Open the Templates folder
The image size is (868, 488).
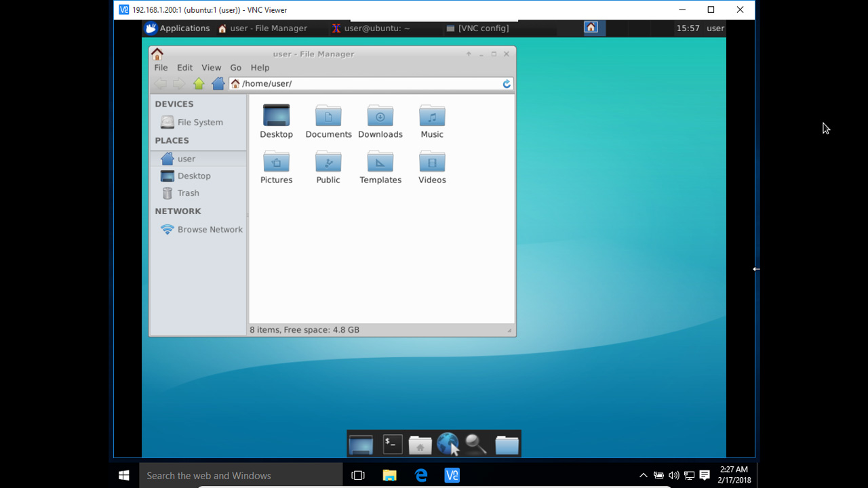[380, 163]
